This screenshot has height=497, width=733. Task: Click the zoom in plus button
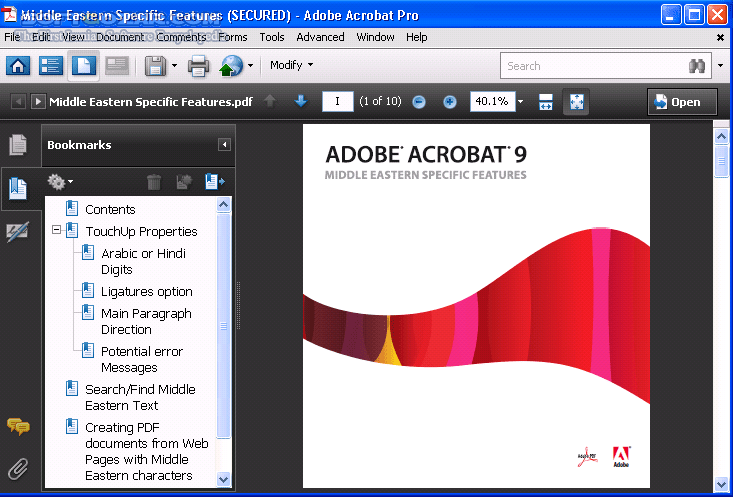point(450,101)
